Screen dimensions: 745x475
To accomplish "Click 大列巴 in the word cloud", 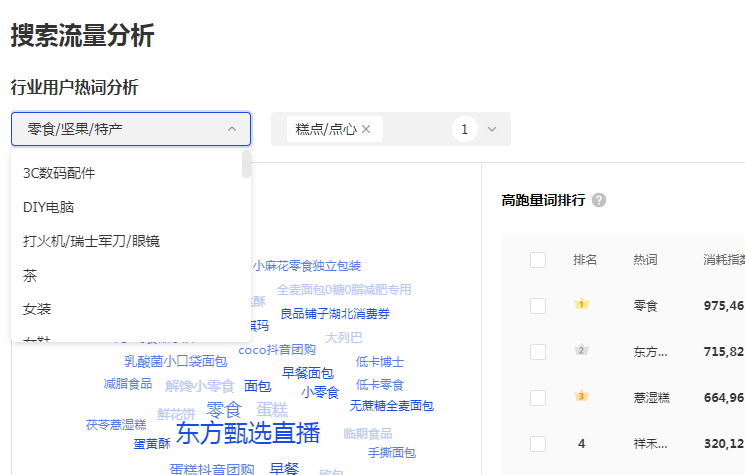I will tap(344, 338).
